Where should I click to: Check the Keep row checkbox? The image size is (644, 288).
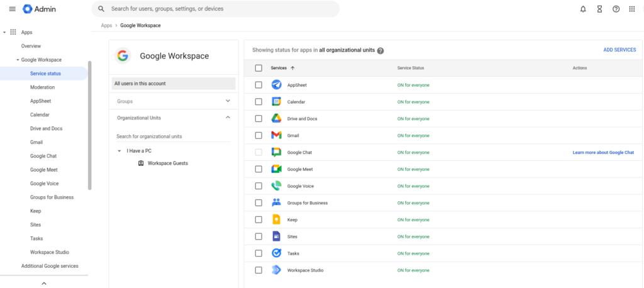click(258, 220)
